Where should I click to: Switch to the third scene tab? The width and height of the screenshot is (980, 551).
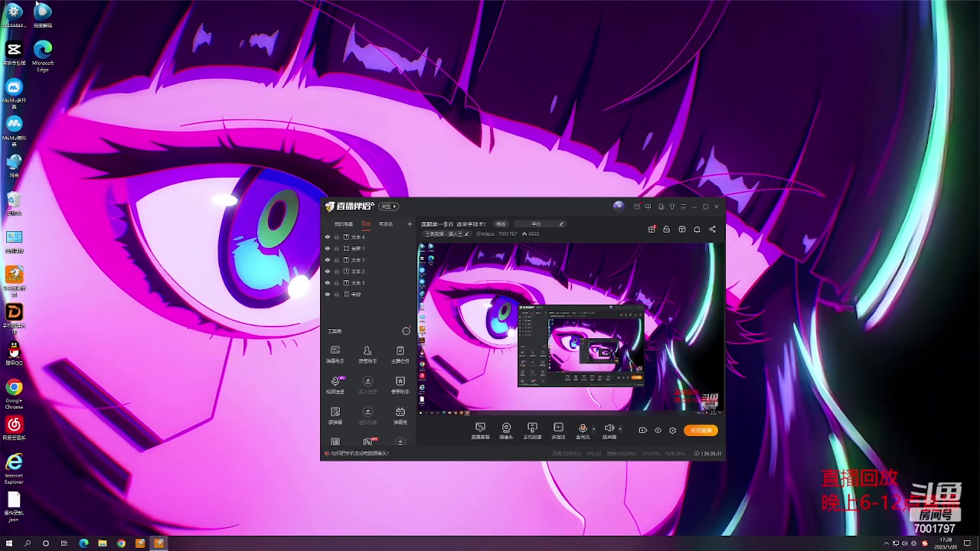(x=386, y=224)
